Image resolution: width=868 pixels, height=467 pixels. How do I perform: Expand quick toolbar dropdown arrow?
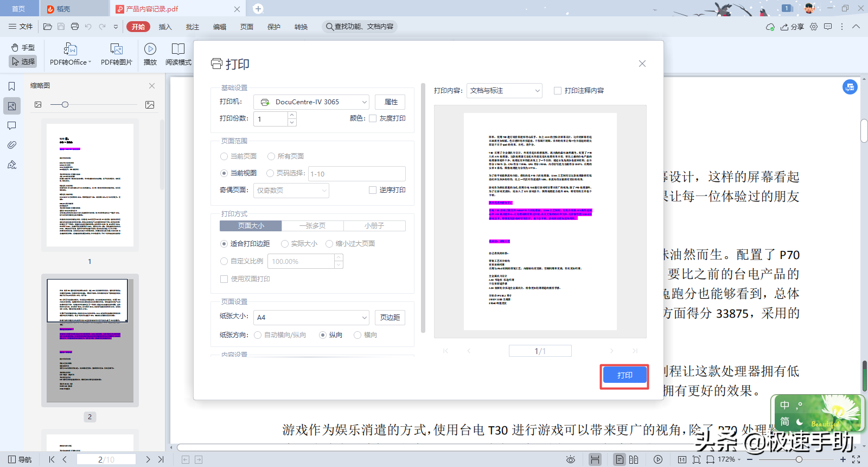[116, 27]
